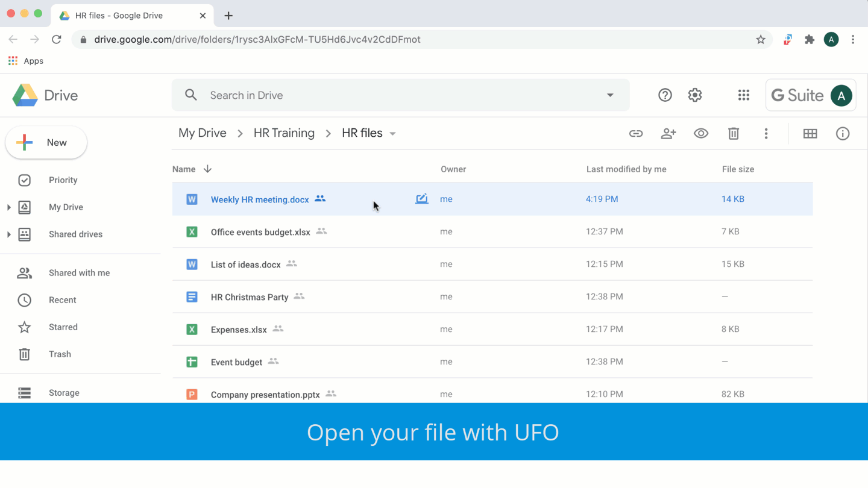868x488 pixels.
Task: Bookmark this page with the star icon
Action: [761, 40]
